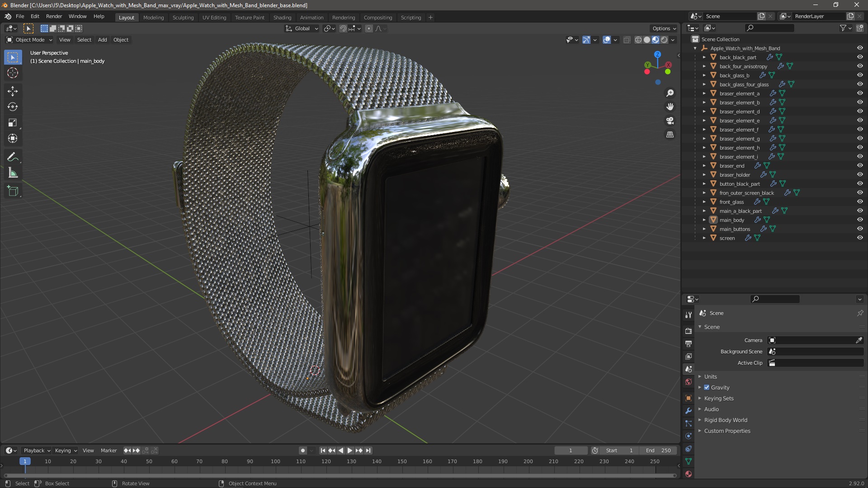
Task: Click the End frame field showing 250
Action: pyautogui.click(x=659, y=450)
